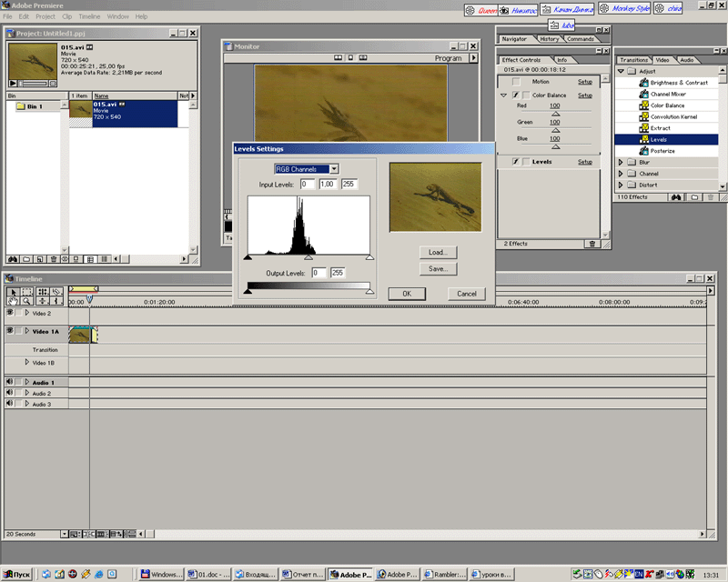Expand the Video 1A track
Viewport: 728px width, 582px height.
[27, 332]
